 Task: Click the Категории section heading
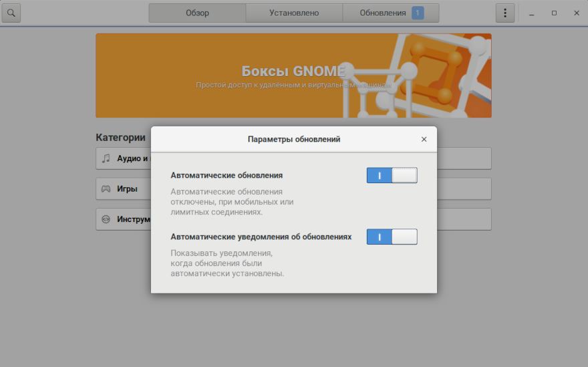120,137
